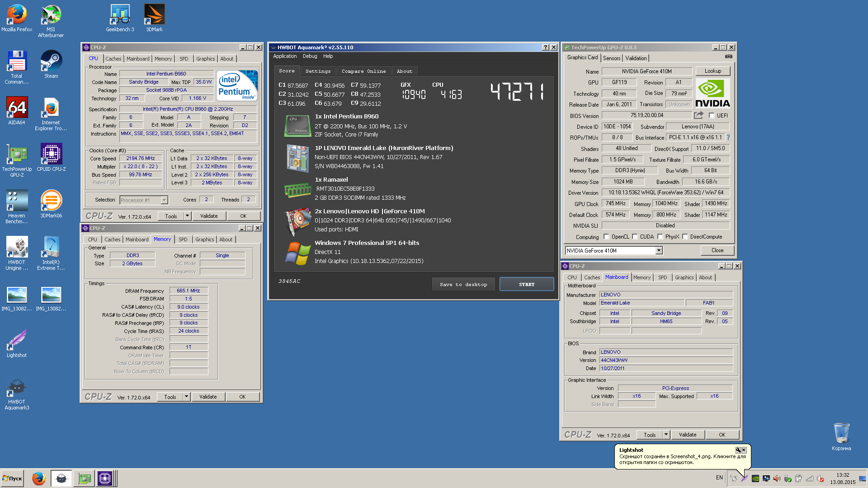Launch HWBOT Unigine desktop icon
868x488 pixels.
click(17, 253)
